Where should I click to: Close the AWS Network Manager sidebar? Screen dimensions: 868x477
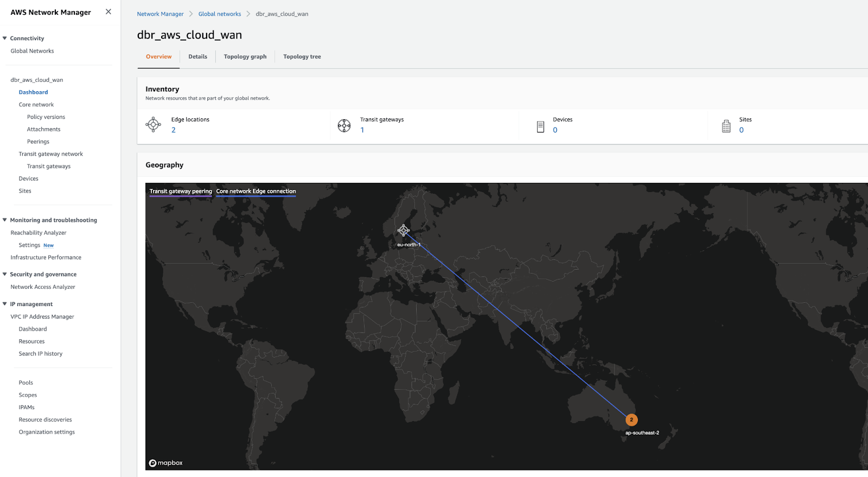[x=108, y=11]
